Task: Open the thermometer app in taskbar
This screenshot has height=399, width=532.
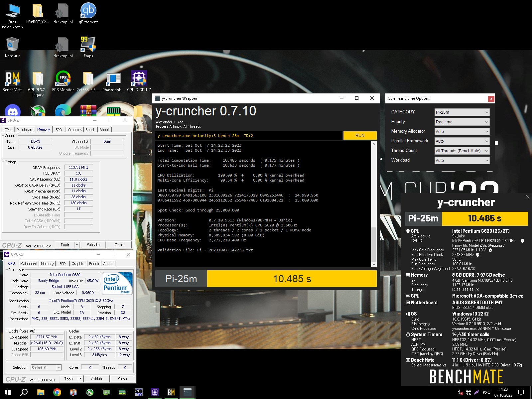Action: click(x=73, y=392)
